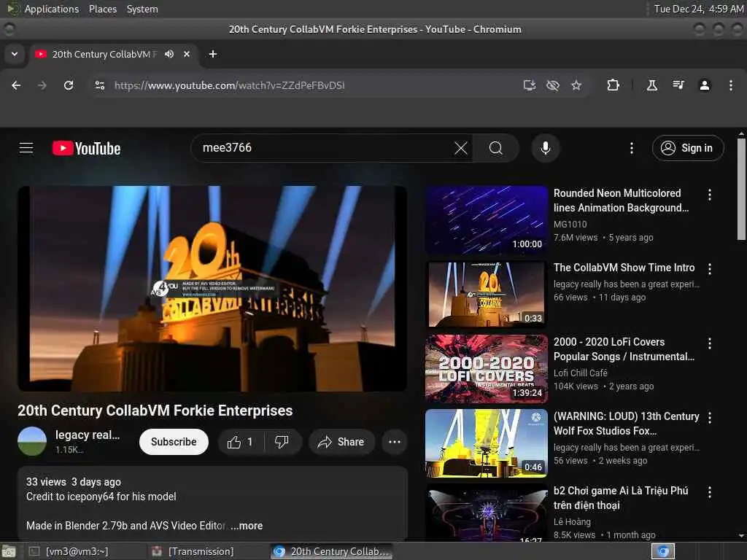Screen dimensions: 747x560
Task: Open legacy real channel name link
Action: coord(88,435)
